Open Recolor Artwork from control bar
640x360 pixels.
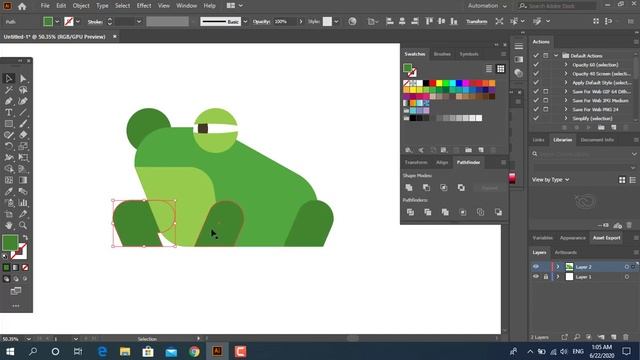coord(352,22)
